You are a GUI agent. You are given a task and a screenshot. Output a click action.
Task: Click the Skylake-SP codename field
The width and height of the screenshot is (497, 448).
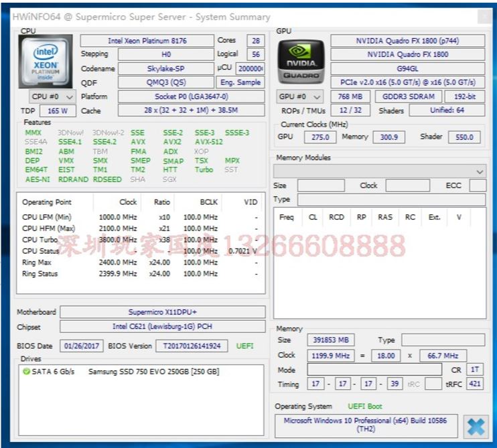[166, 68]
